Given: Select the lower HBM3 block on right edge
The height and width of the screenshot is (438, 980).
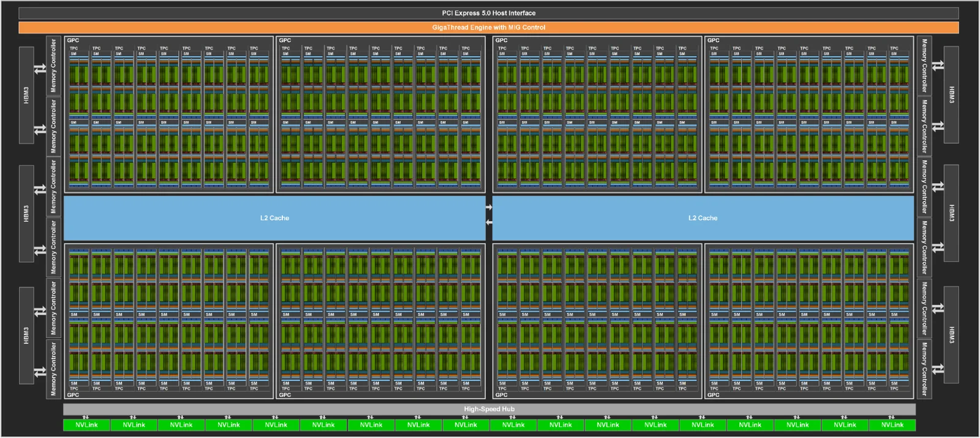Looking at the screenshot, I should (951, 335).
